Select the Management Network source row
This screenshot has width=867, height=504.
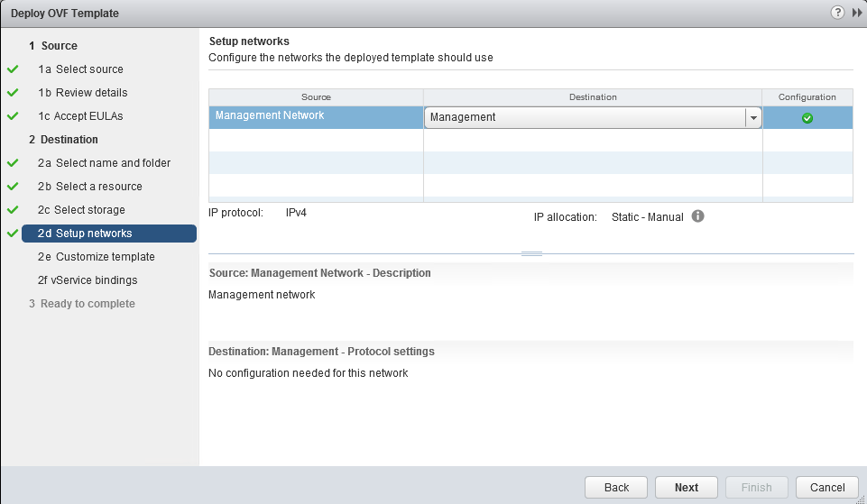click(x=316, y=116)
